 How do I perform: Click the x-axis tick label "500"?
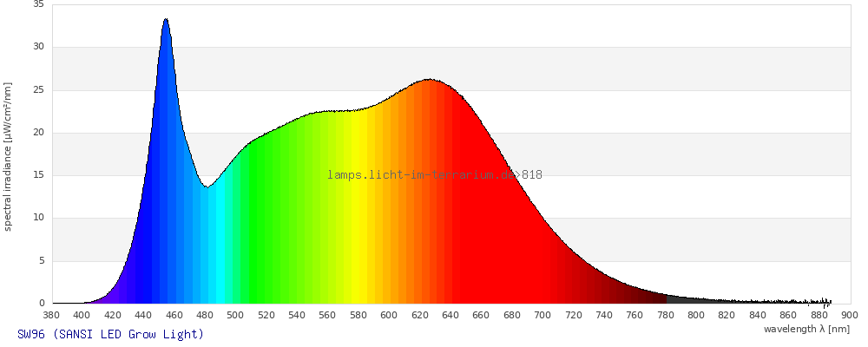(x=235, y=316)
